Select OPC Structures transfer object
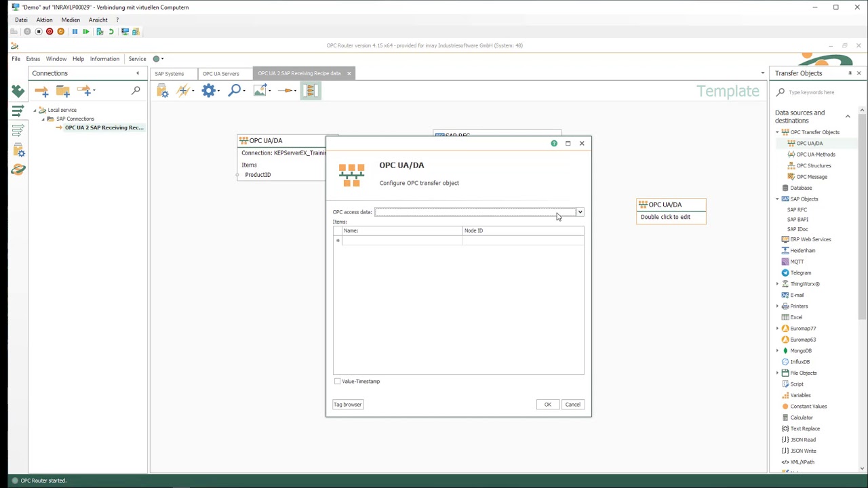Image resolution: width=868 pixels, height=488 pixels. (x=809, y=165)
